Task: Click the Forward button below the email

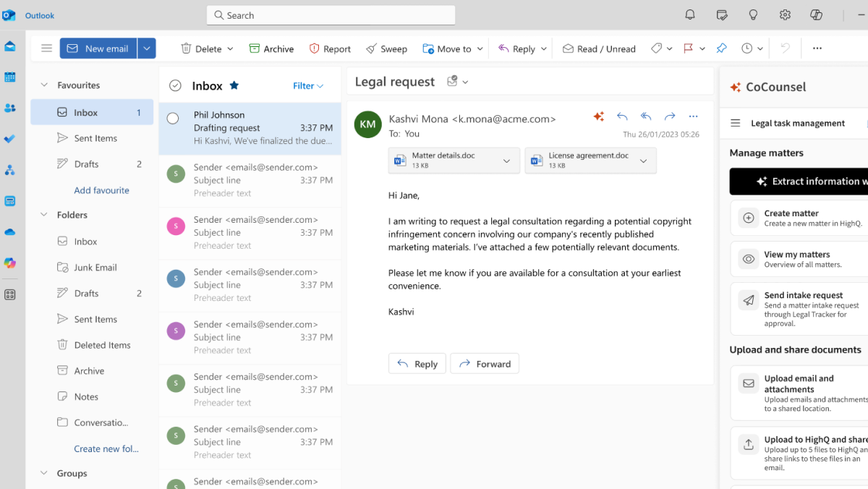Action: pyautogui.click(x=485, y=364)
